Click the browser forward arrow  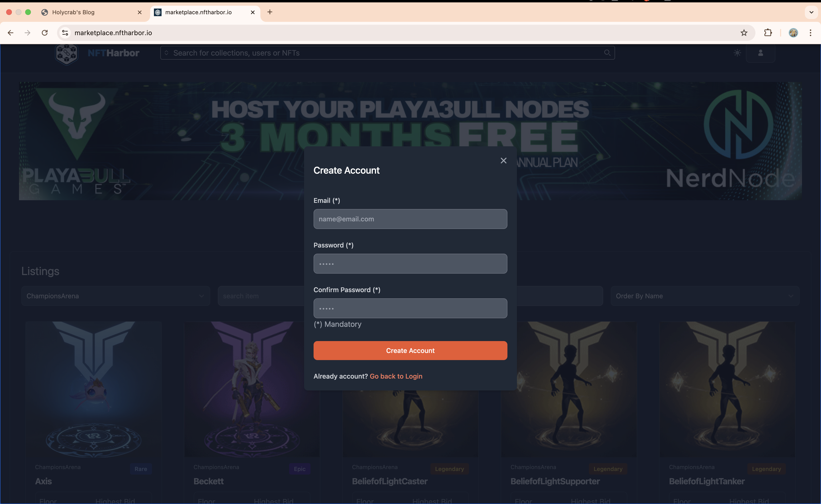pyautogui.click(x=28, y=33)
